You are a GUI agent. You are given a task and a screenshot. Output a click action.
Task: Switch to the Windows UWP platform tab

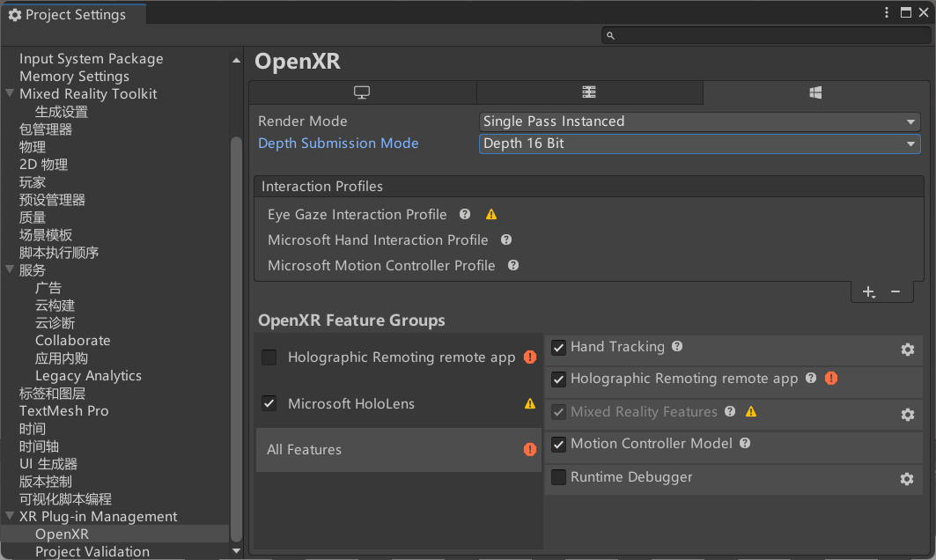point(814,92)
